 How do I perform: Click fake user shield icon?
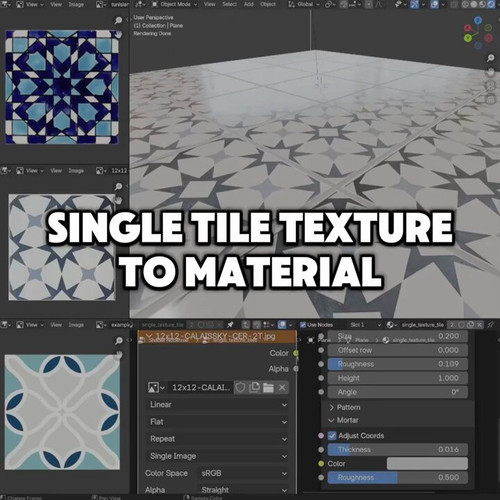pyautogui.click(x=241, y=387)
